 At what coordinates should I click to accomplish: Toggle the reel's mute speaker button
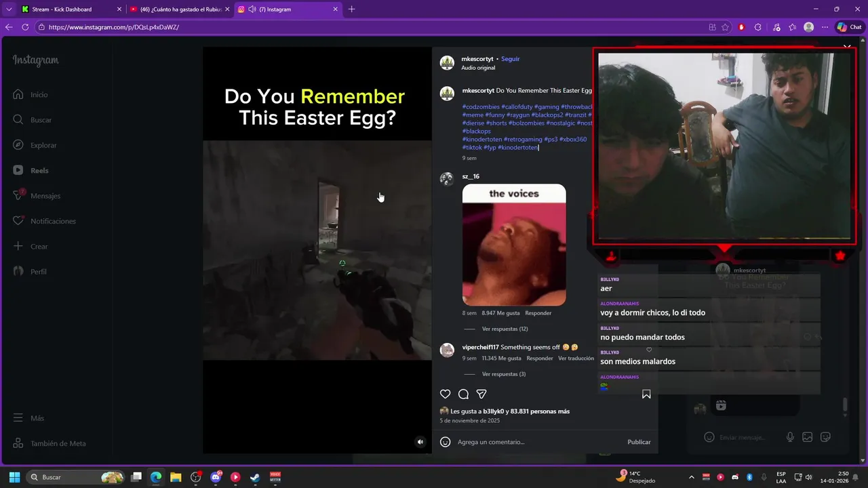coord(420,442)
